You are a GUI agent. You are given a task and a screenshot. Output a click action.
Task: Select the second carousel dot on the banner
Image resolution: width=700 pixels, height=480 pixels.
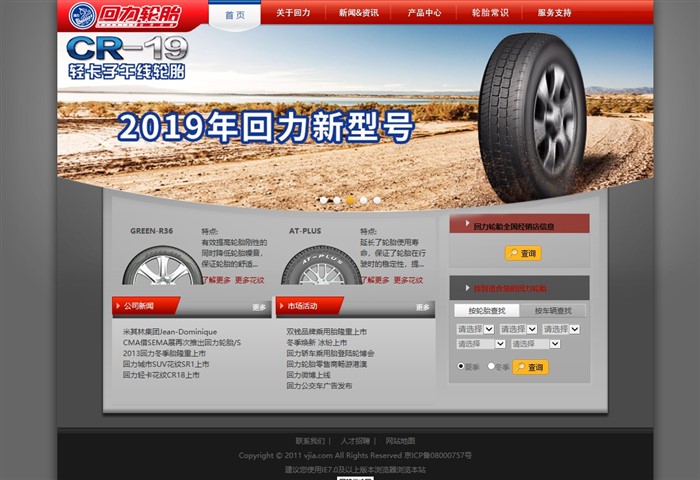(337, 200)
